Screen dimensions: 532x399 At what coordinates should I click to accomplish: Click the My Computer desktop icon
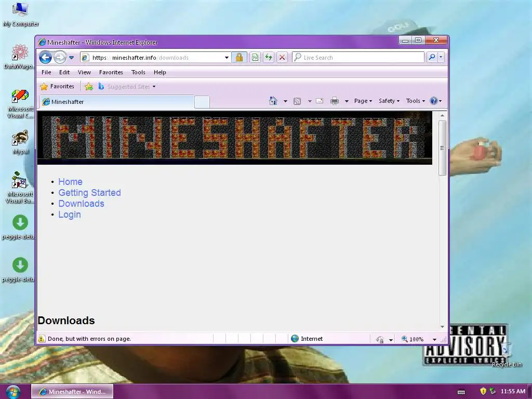click(x=20, y=14)
